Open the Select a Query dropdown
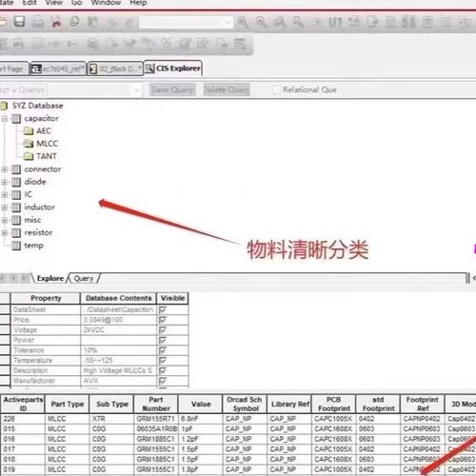 [137, 90]
